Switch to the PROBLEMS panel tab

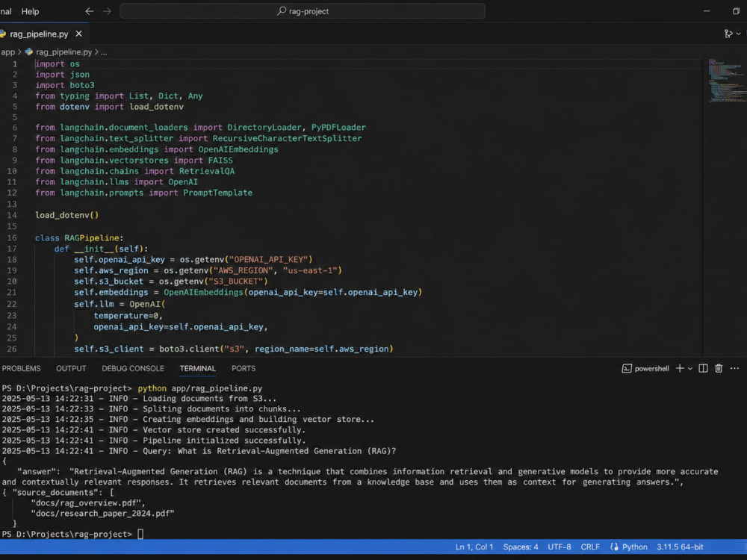pyautogui.click(x=21, y=369)
